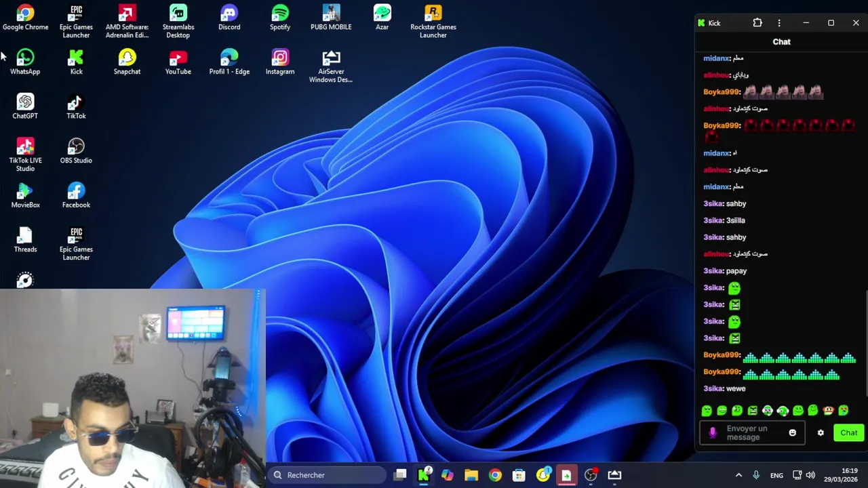Open the MovieBox desktop shortcut

point(25,196)
